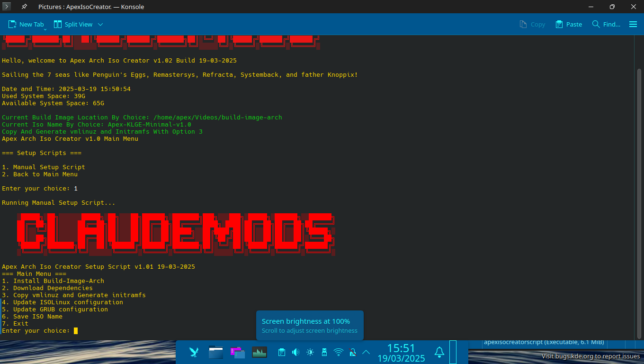Screen dimensions: 644x364
Task: Click 'Available System Space: 65G' line
Action: tap(53, 103)
